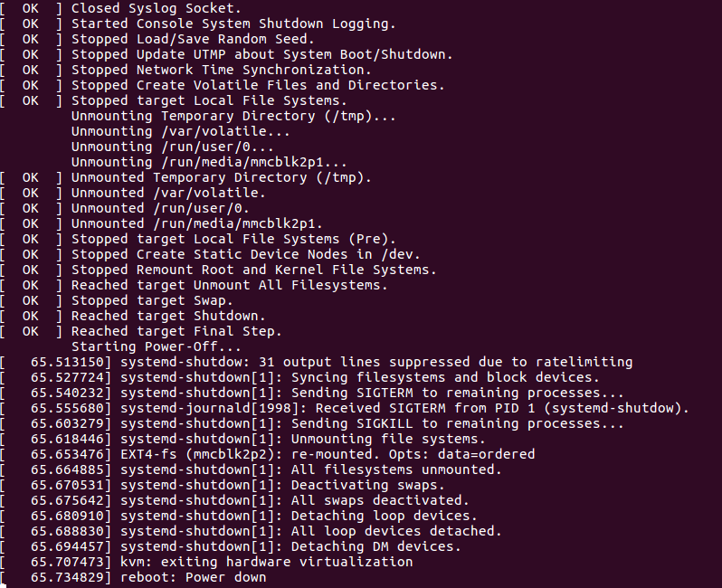Click the "Unmounted /run/user/0." line
The height and width of the screenshot is (588, 722).
172,208
